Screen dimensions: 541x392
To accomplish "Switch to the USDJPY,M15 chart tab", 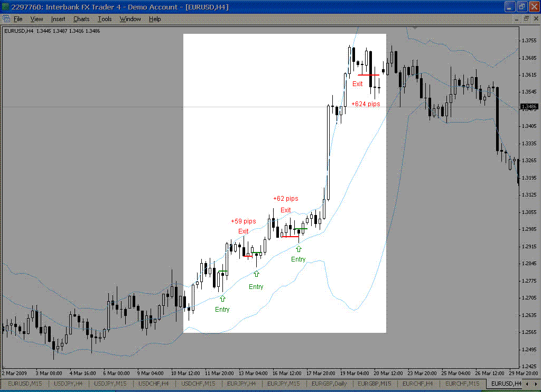I will click(110, 384).
